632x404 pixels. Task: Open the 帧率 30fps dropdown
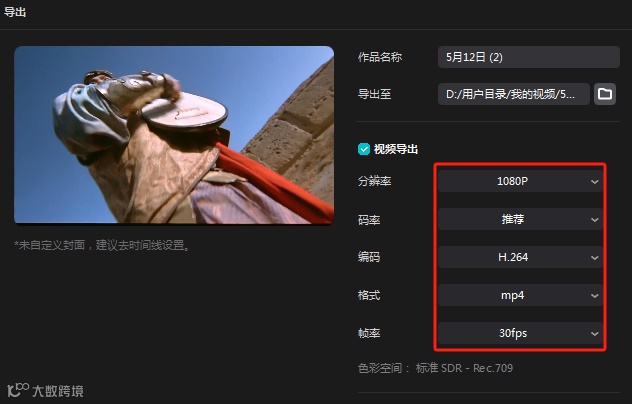[x=520, y=333]
